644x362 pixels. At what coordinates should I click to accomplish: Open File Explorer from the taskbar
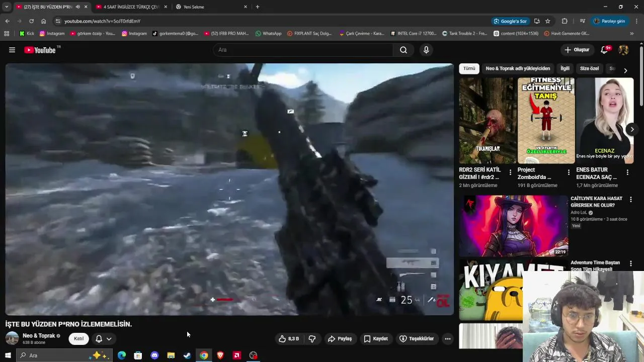point(171,355)
